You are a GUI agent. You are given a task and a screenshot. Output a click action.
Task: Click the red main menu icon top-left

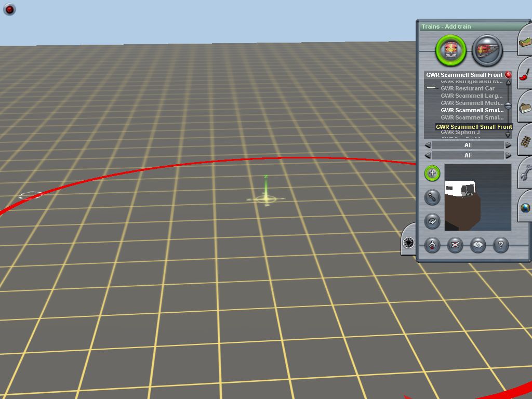(9, 9)
